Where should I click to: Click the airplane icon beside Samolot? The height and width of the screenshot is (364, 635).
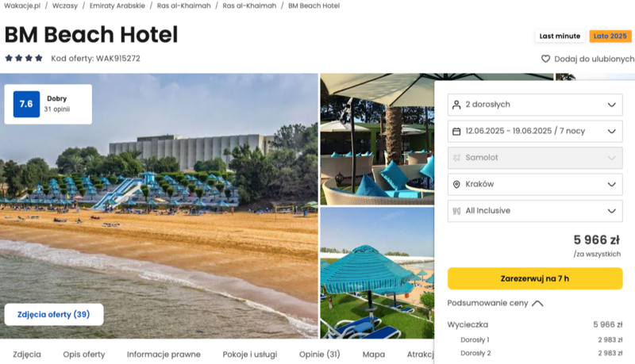pos(456,158)
